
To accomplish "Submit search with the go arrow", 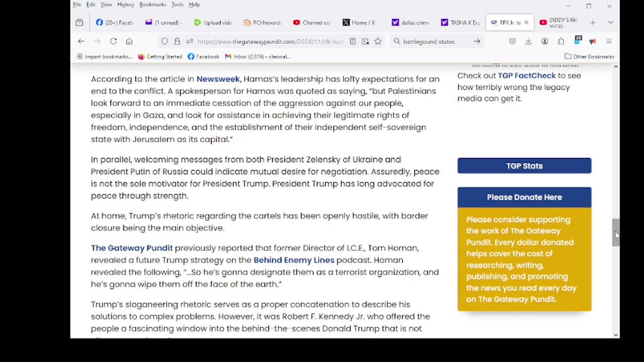I will tap(476, 41).
